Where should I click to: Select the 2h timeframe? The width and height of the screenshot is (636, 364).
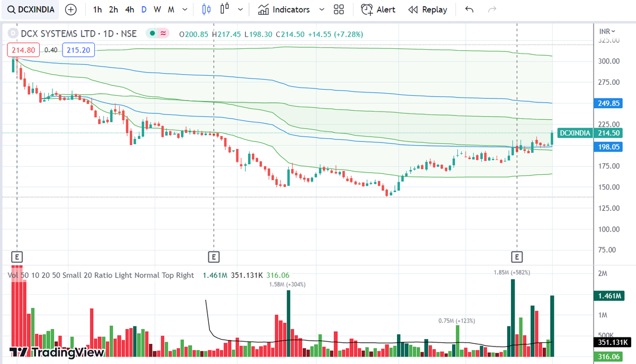(x=113, y=10)
